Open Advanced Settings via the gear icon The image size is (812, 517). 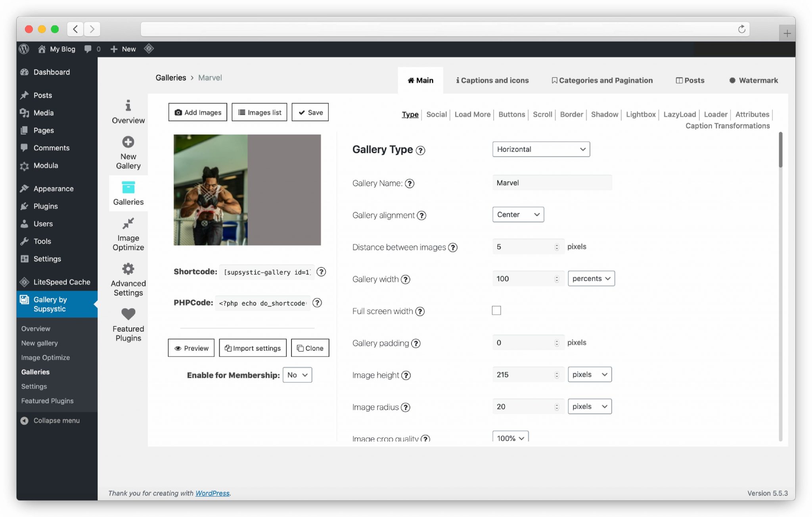(128, 269)
